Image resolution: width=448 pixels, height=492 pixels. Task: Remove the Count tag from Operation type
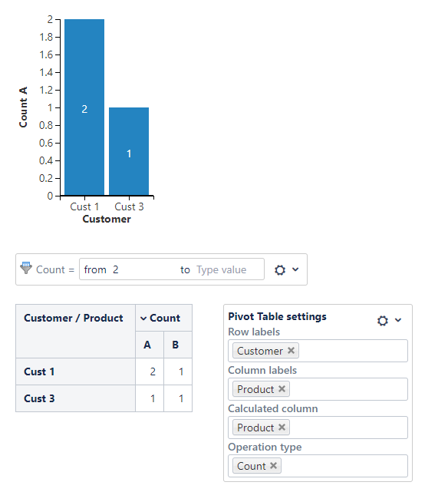click(273, 465)
